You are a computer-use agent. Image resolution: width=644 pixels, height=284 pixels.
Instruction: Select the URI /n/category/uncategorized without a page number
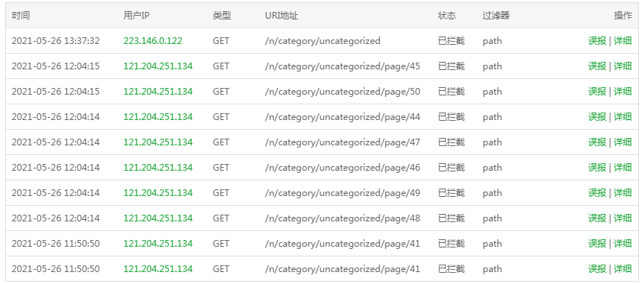click(x=323, y=41)
